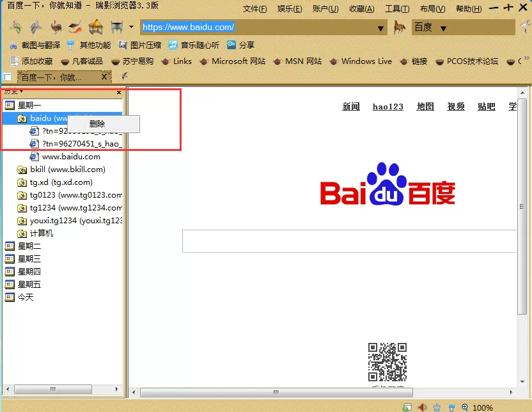532x412 pixels.
Task: Expand the 星期四 history group
Action: (x=23, y=271)
